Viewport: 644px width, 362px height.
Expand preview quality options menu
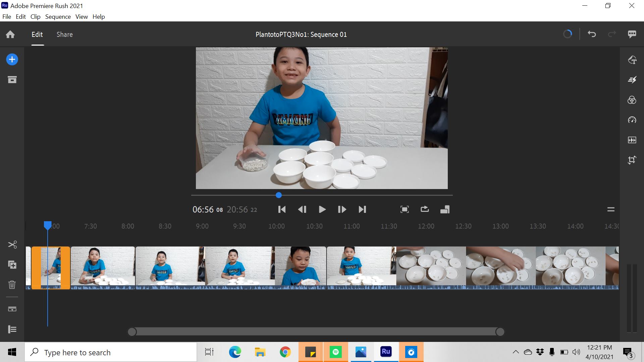(x=611, y=209)
